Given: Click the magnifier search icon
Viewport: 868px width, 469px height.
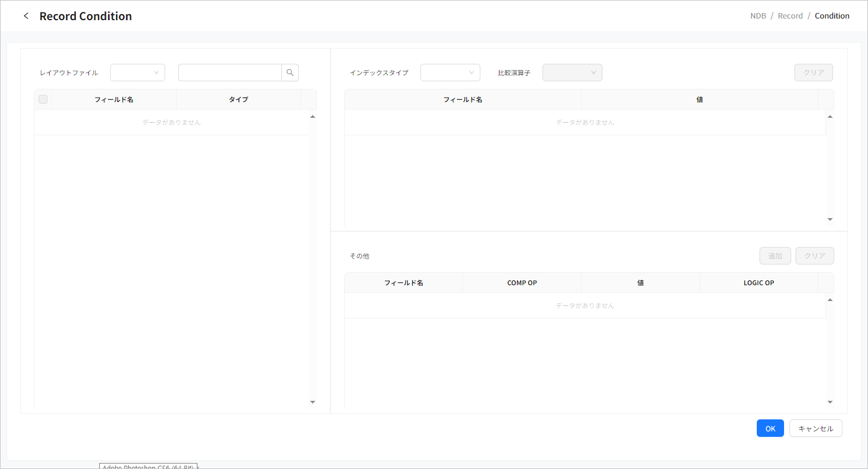Looking at the screenshot, I should [290, 73].
